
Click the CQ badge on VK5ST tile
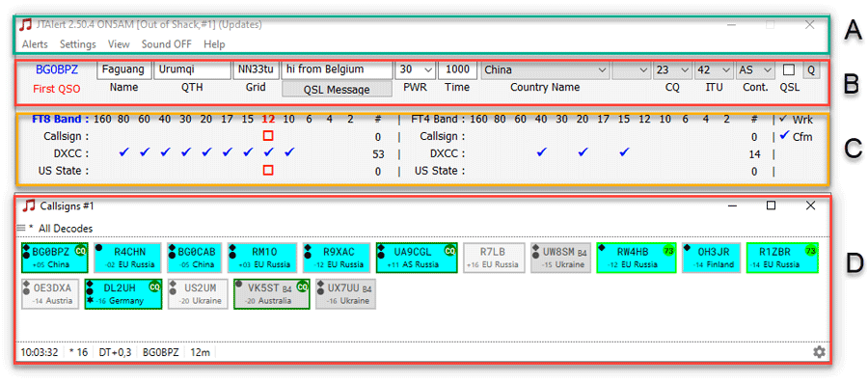302,287
